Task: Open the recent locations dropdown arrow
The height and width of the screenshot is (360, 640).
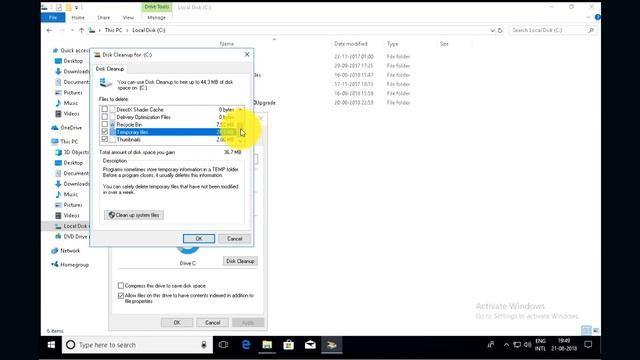Action: 72,30
